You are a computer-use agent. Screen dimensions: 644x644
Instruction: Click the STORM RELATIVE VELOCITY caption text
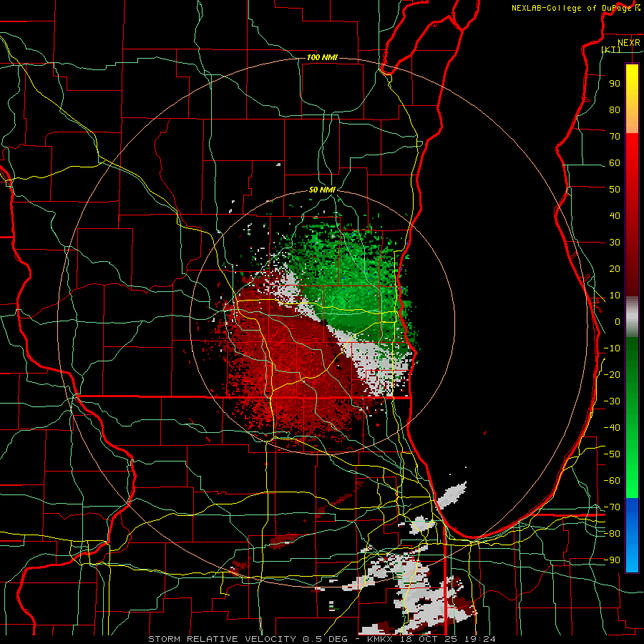coord(222,639)
